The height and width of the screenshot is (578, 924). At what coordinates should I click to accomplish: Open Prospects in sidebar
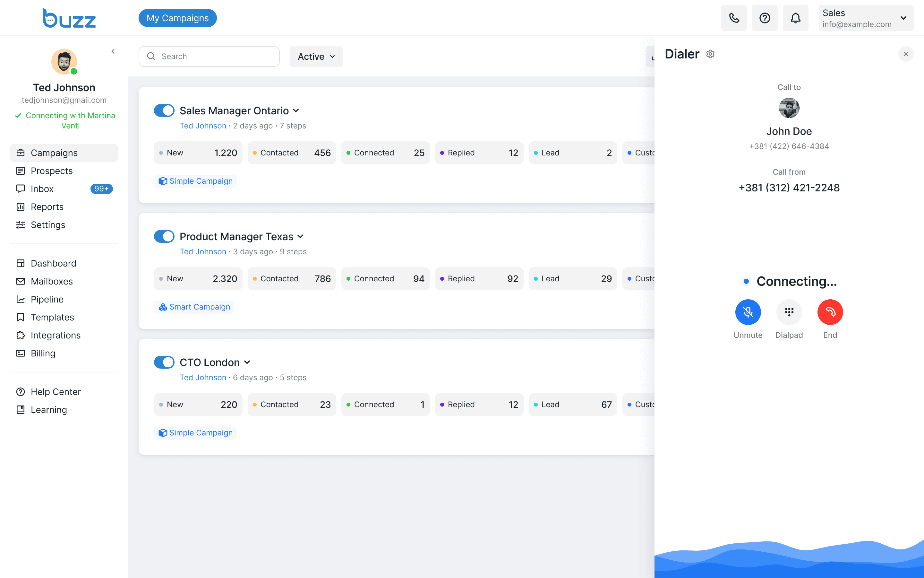[64, 171]
